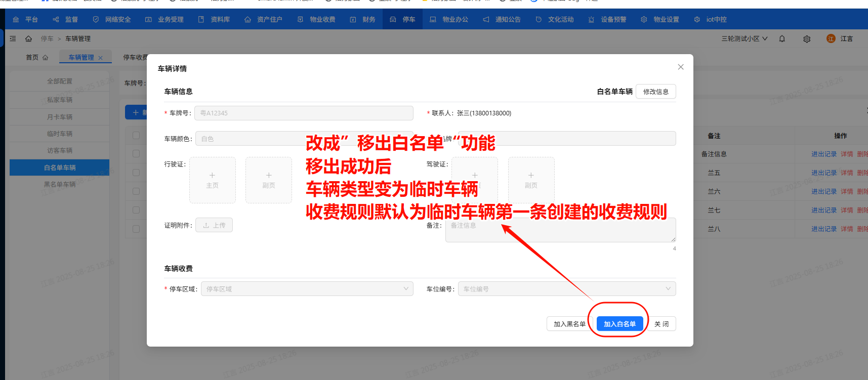This screenshot has height=380, width=868.
Task: Expand the 停车区域 dropdown
Action: point(307,289)
